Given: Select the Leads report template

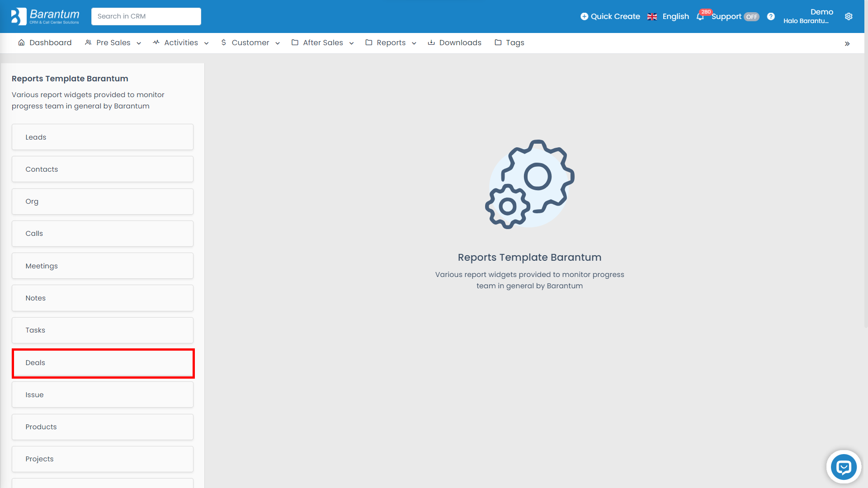Looking at the screenshot, I should coord(103,137).
